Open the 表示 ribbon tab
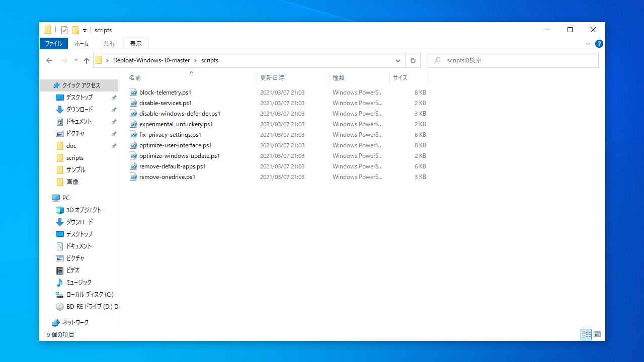 point(136,44)
